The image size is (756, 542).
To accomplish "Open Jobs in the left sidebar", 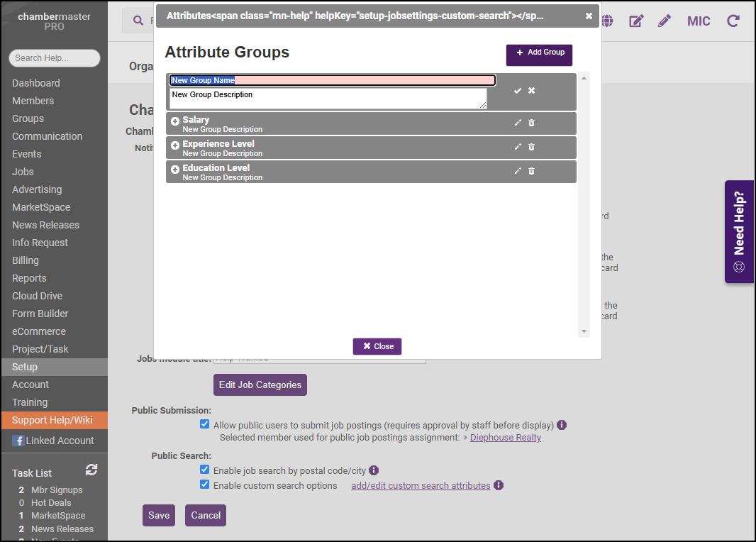I will (x=23, y=172).
